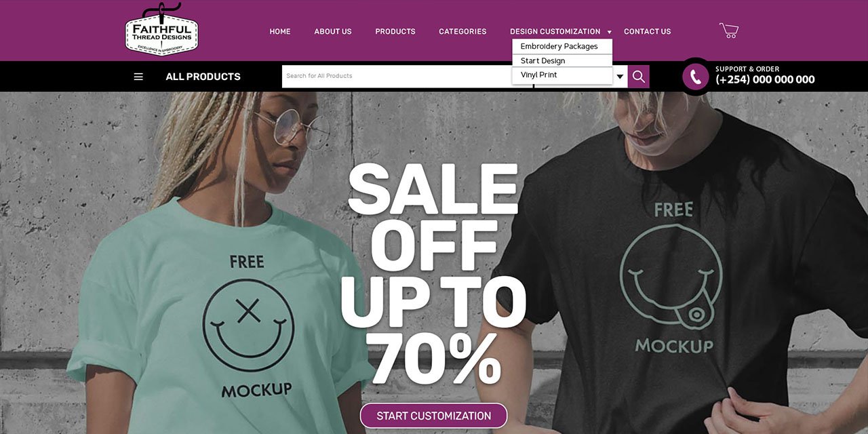Open the hamburger menu beside All Products
Viewport: 868px width, 434px height.
pyautogui.click(x=138, y=77)
